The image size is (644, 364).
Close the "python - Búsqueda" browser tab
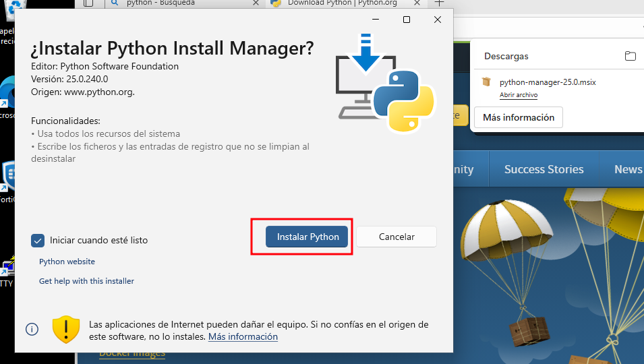255,3
